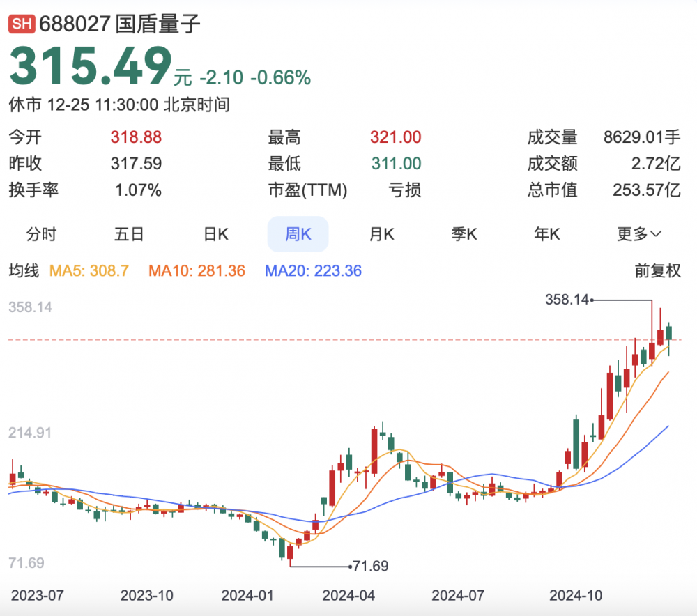Click the current price 315.49
Viewport: 697px width, 616px height.
click(x=91, y=67)
